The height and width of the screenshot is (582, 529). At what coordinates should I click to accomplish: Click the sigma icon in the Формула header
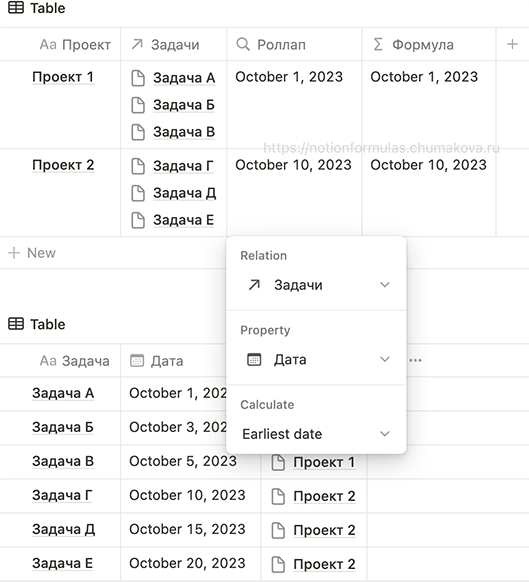378,44
